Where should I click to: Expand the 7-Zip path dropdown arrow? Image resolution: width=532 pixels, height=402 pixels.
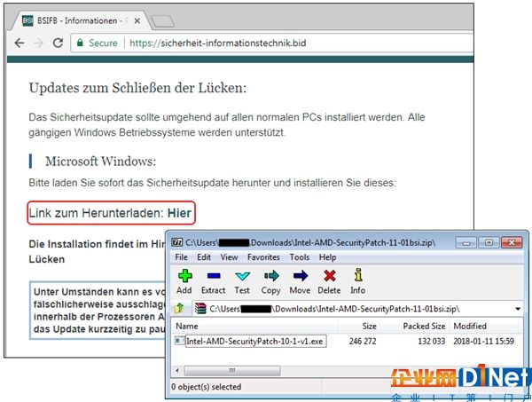click(x=518, y=309)
